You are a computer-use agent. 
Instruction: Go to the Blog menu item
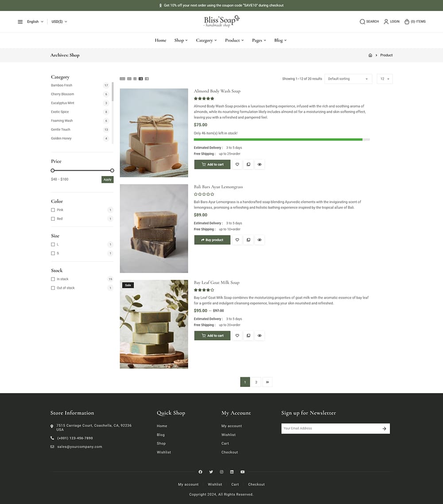pos(279,40)
